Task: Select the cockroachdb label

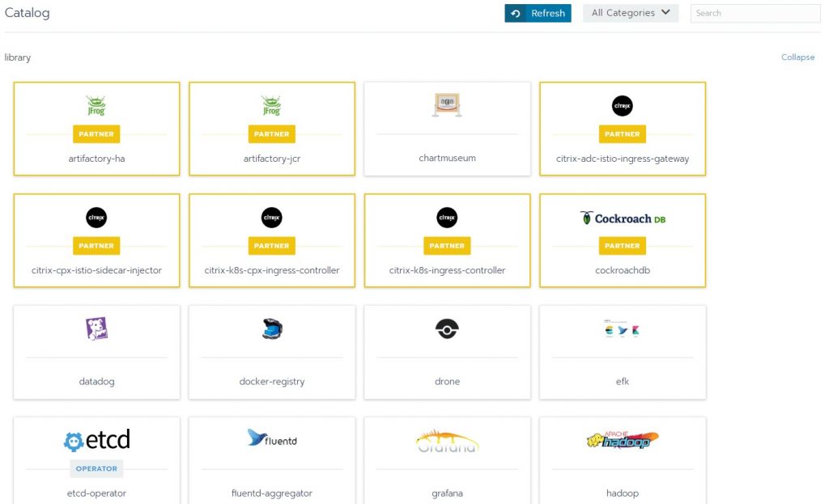Action: pos(623,270)
